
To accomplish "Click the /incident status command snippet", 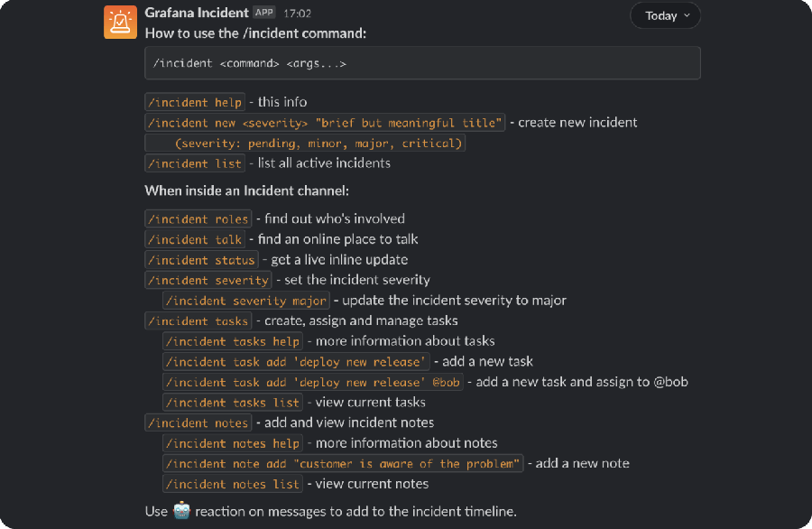I will coord(202,259).
